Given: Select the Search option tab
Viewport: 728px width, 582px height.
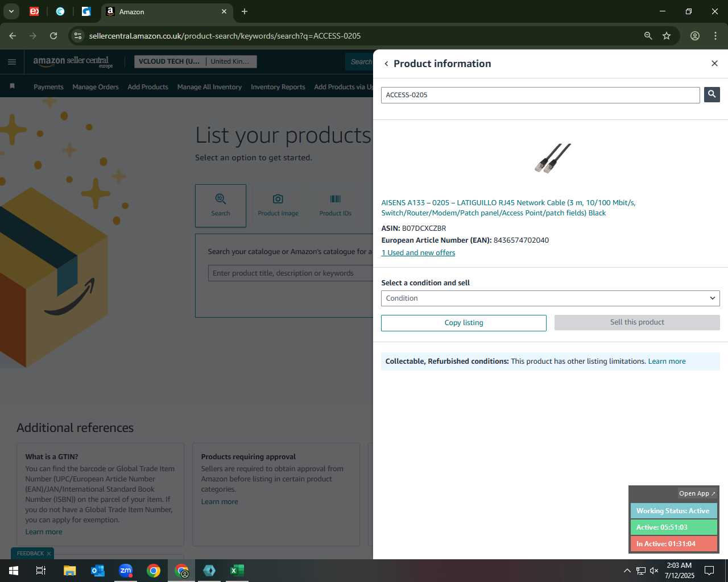Looking at the screenshot, I should [x=221, y=206].
